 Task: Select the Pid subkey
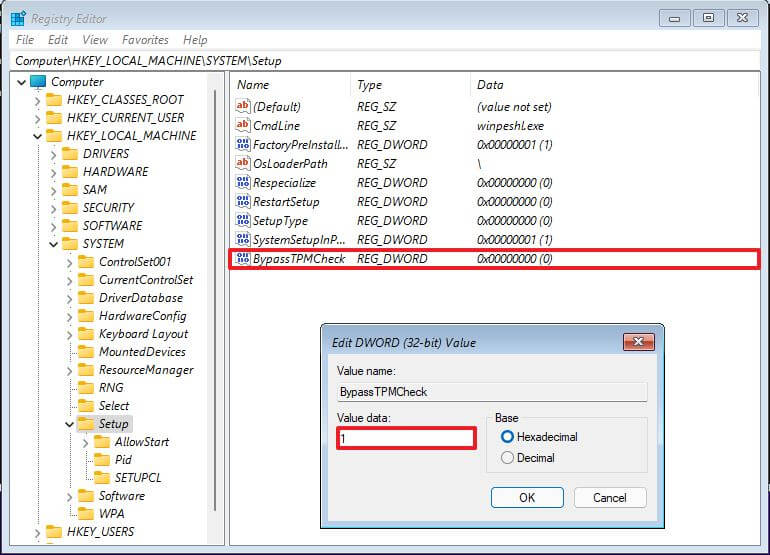[123, 460]
